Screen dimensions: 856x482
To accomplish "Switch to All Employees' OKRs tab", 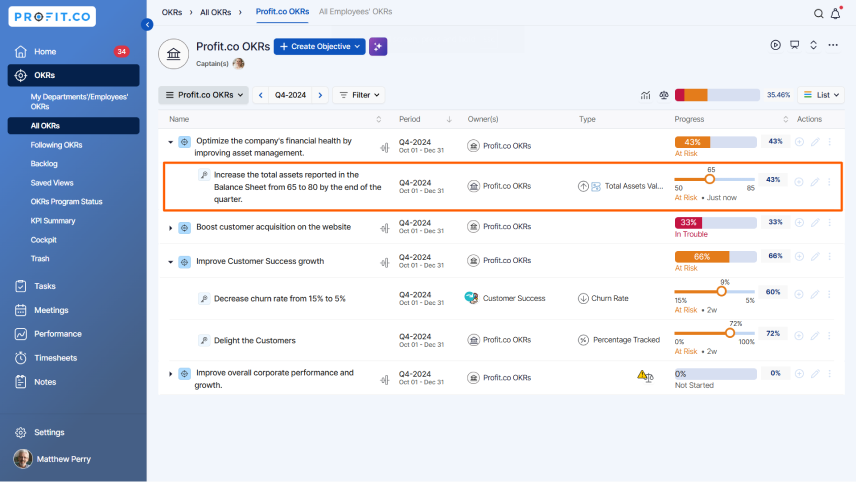I will (x=355, y=11).
